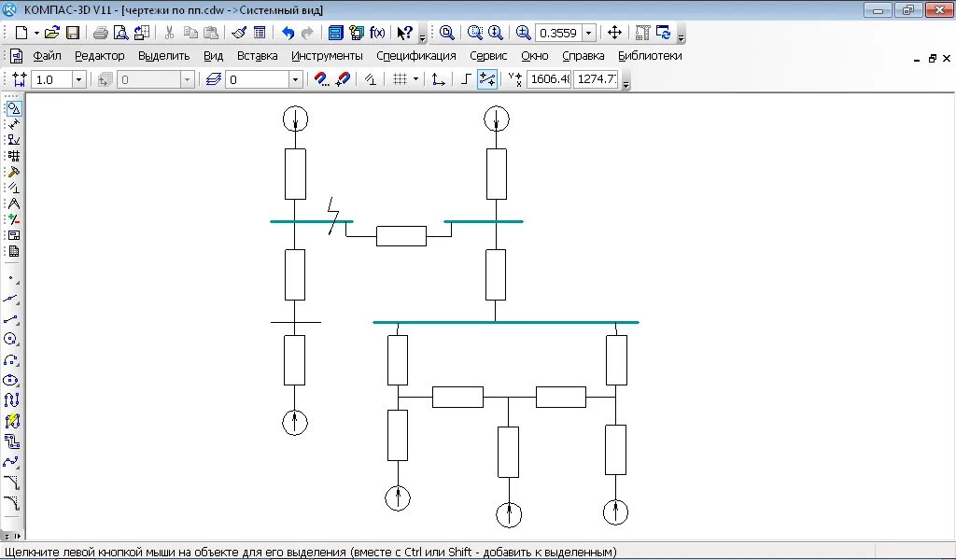Image resolution: width=956 pixels, height=560 pixels.
Task: Open the Инструменты menu
Action: tap(327, 55)
